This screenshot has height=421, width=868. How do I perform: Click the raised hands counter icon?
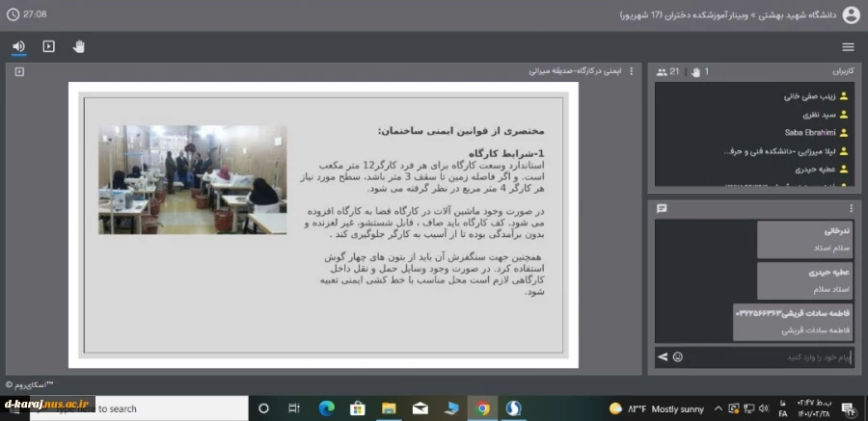[x=695, y=72]
